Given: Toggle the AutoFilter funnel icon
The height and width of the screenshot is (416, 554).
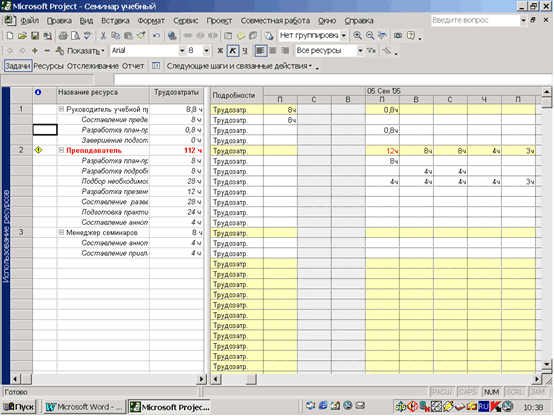Looking at the screenshot, I should pyautogui.click(x=371, y=51).
